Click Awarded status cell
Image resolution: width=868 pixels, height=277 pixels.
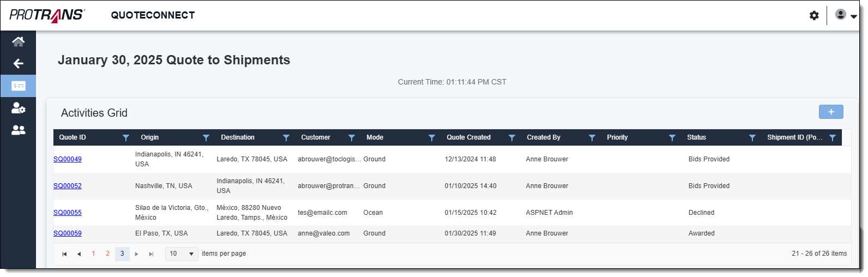pyautogui.click(x=702, y=233)
